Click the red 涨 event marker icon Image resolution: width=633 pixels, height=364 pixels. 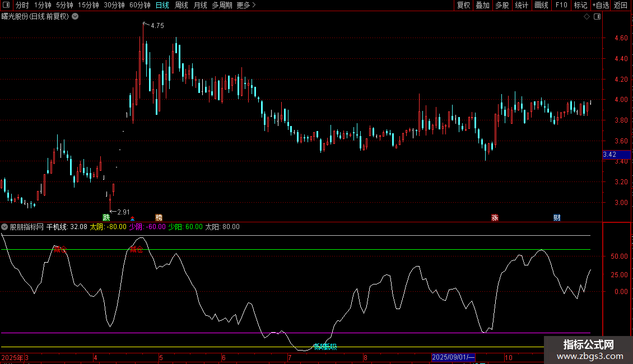point(495,217)
